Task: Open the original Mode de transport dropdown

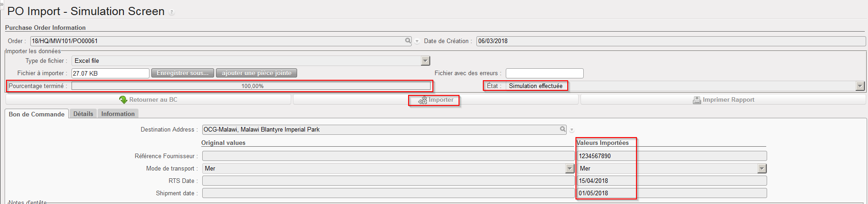Action: pyautogui.click(x=569, y=169)
